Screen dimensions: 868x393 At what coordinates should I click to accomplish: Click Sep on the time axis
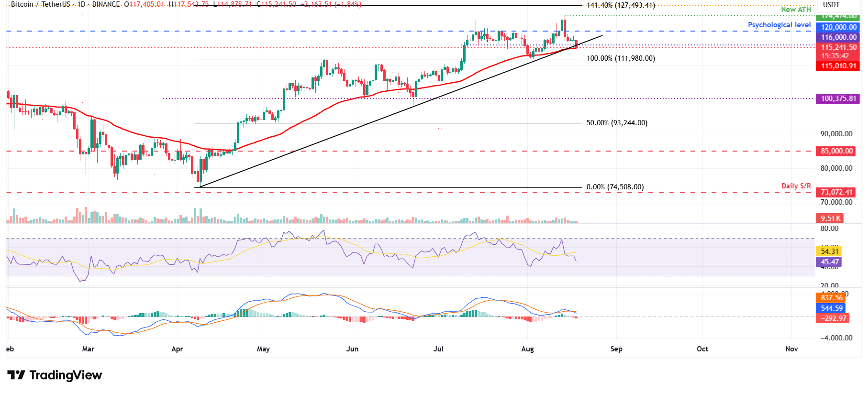tap(616, 349)
